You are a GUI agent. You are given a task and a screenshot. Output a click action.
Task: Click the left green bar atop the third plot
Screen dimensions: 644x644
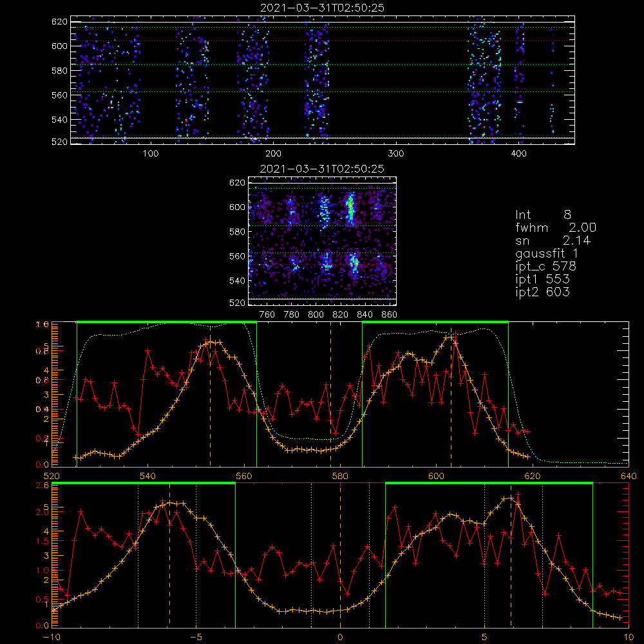[167, 322]
